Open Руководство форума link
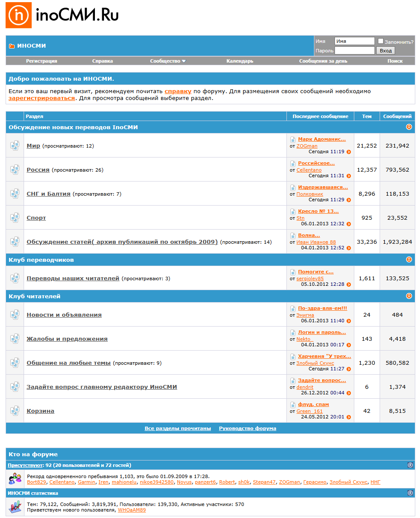 click(247, 428)
